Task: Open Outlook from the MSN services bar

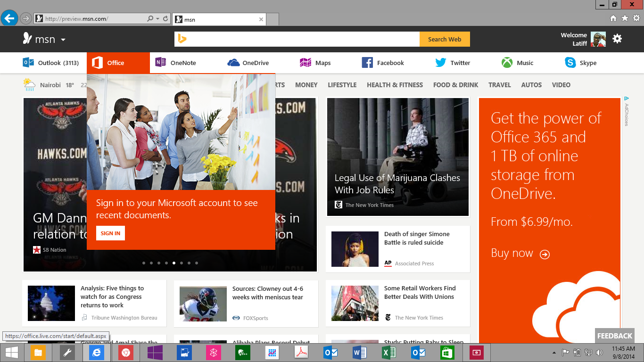Action: (x=51, y=63)
